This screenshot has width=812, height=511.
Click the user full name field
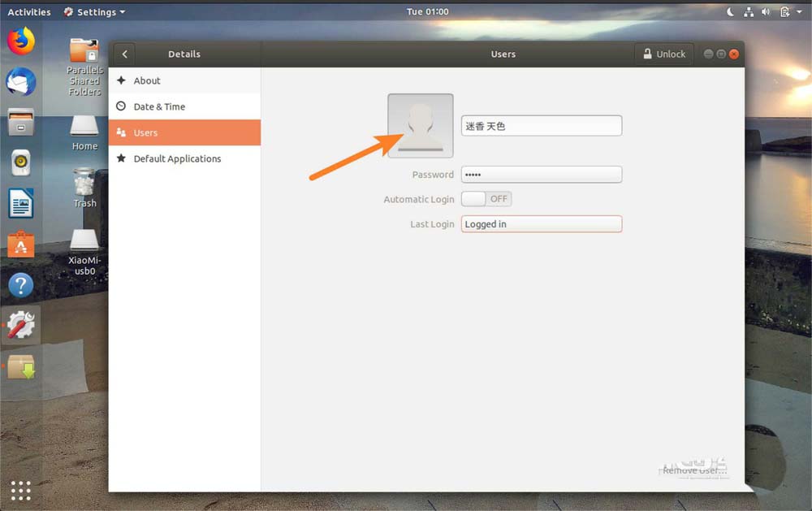click(x=542, y=126)
